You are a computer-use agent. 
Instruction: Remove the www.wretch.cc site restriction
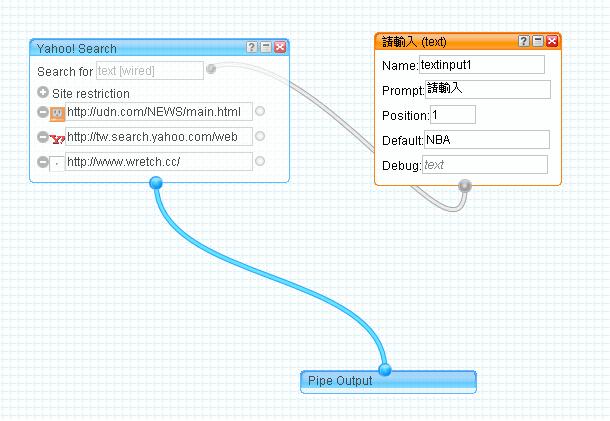pyautogui.click(x=43, y=162)
